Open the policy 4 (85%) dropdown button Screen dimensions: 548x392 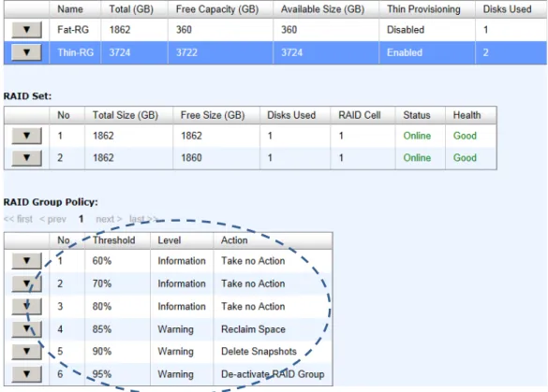pos(26,328)
